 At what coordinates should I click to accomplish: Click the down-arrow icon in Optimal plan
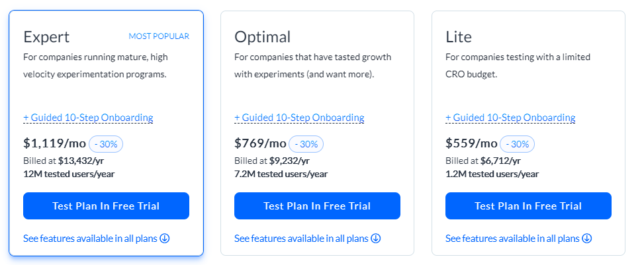(x=376, y=238)
